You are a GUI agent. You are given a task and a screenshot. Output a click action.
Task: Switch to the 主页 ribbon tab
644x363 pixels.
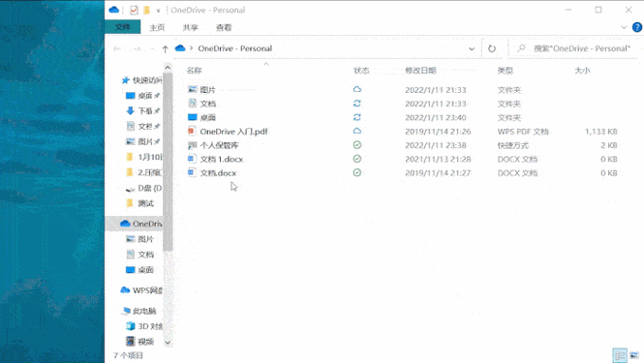tap(157, 27)
